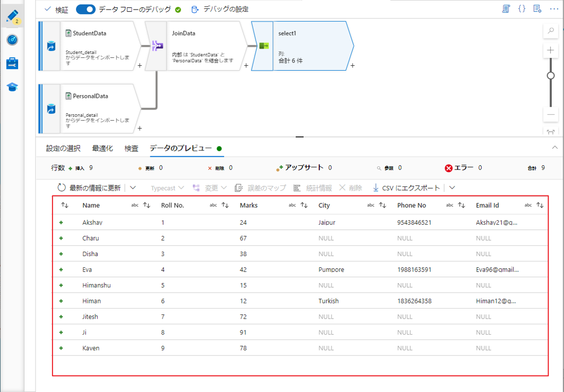Expand dropdown next to 最新の情報に更新

coord(133,188)
